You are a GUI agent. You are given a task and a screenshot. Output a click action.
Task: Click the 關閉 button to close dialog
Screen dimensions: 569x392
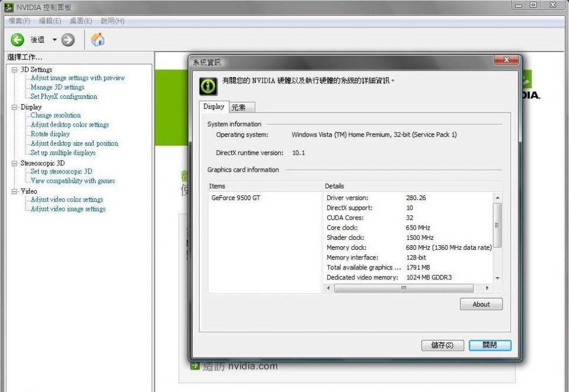(490, 345)
